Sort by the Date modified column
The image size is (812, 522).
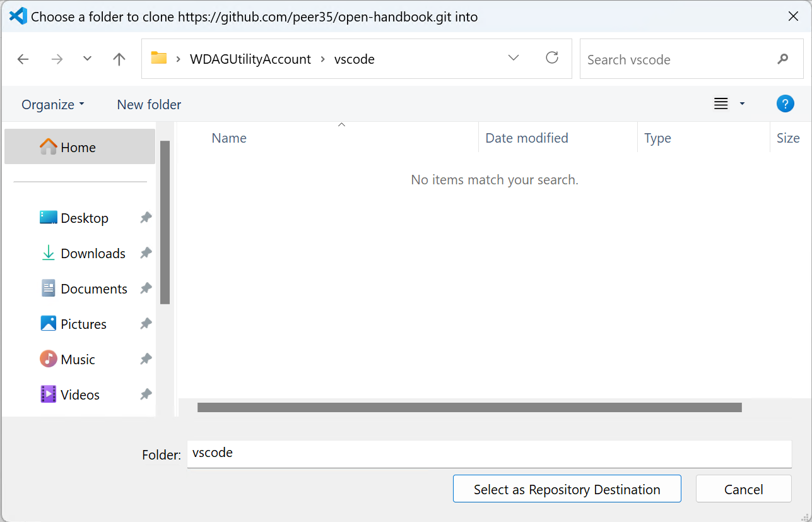(527, 138)
